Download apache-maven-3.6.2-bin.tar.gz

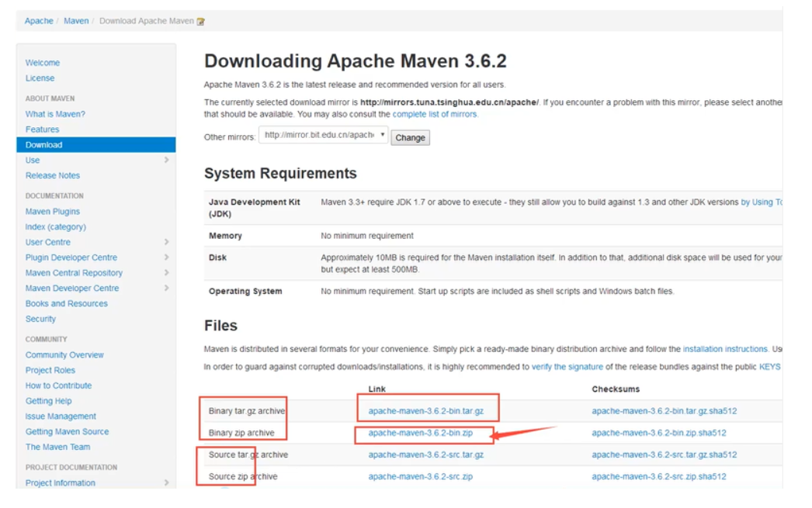(x=425, y=411)
